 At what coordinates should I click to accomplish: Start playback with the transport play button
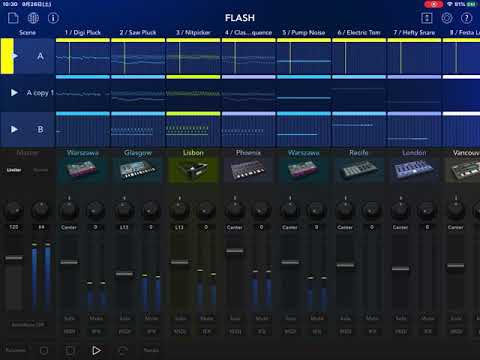96,350
